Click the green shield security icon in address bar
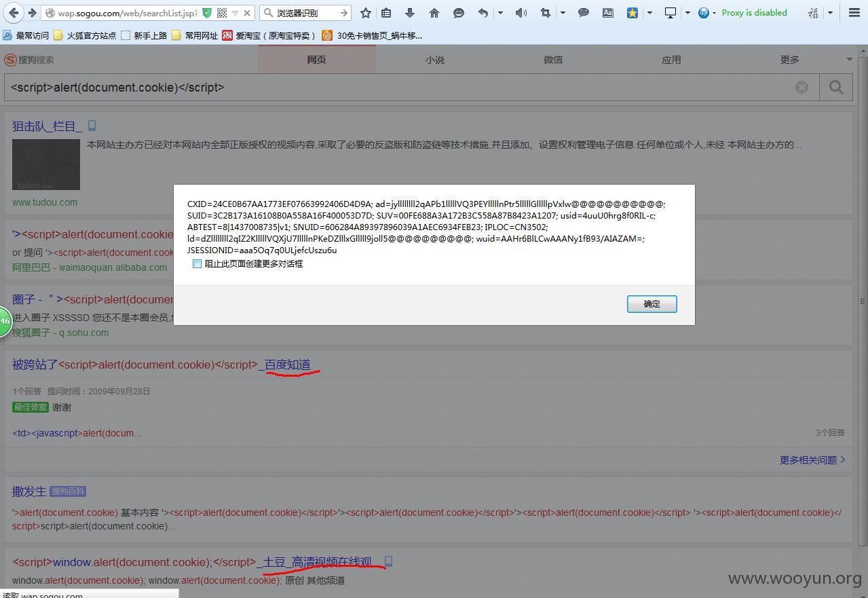868x598 pixels. [207, 12]
